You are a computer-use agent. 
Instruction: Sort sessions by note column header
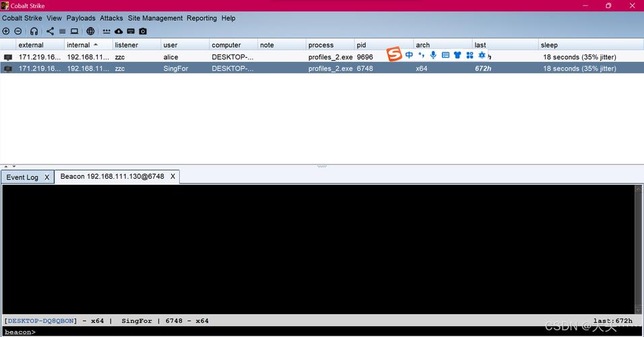pyautogui.click(x=282, y=44)
